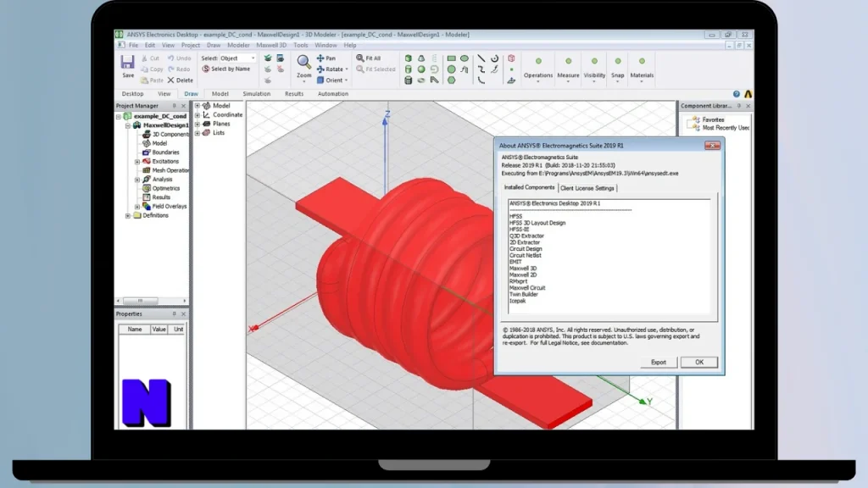Pin the Properties panel
The width and height of the screenshot is (868, 488).
tap(174, 313)
